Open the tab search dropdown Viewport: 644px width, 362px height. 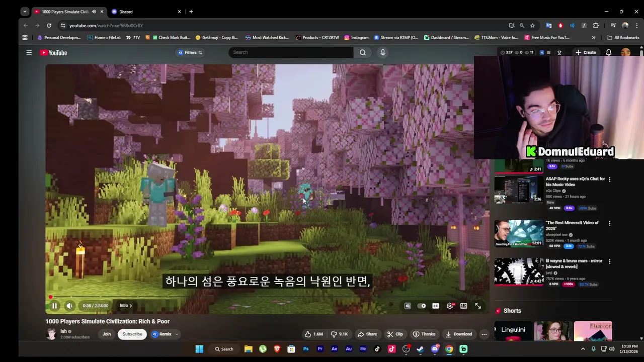pos(25,12)
